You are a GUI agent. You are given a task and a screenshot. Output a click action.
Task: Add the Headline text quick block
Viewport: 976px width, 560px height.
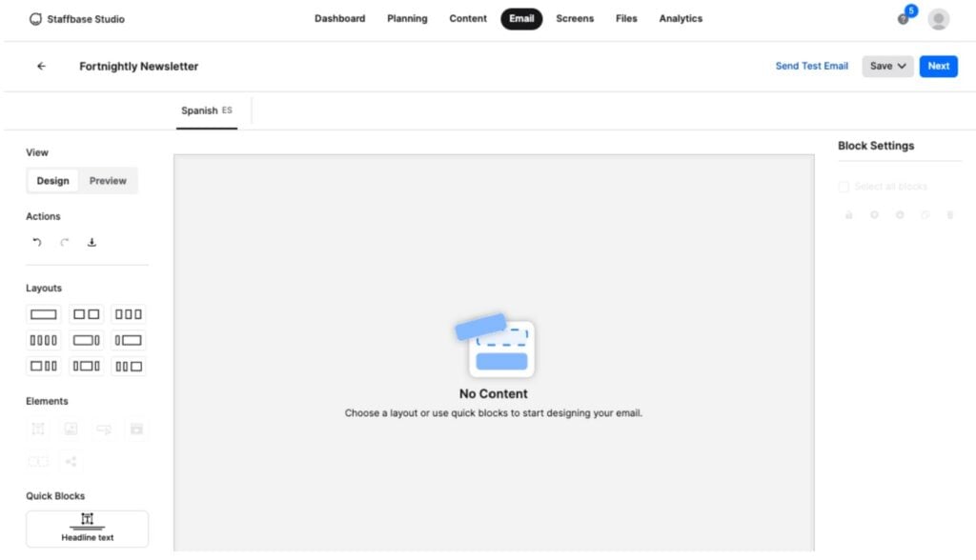click(87, 529)
